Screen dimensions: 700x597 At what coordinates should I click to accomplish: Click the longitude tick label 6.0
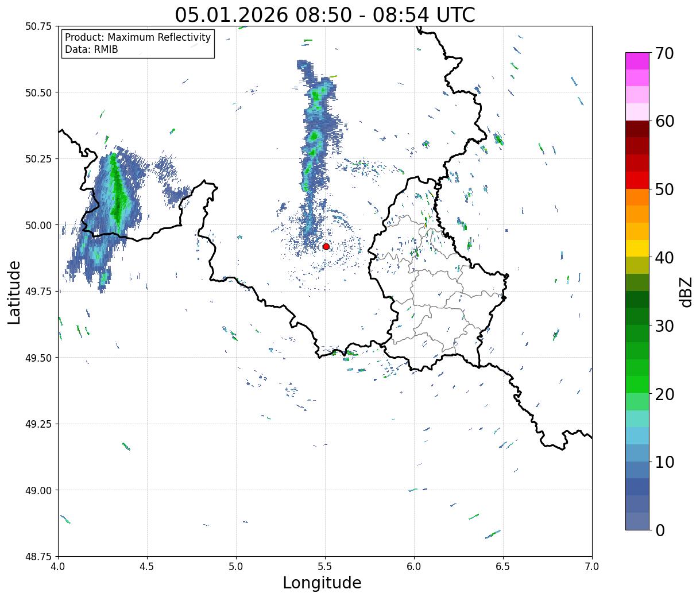coord(414,567)
